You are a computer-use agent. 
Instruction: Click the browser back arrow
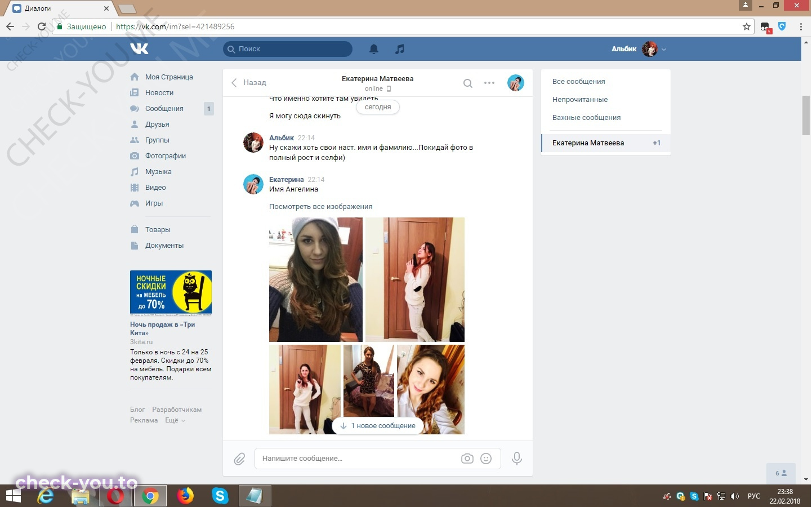[10, 26]
